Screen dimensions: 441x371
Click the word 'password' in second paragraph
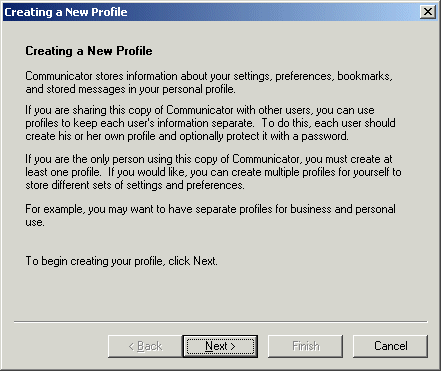click(x=324, y=136)
